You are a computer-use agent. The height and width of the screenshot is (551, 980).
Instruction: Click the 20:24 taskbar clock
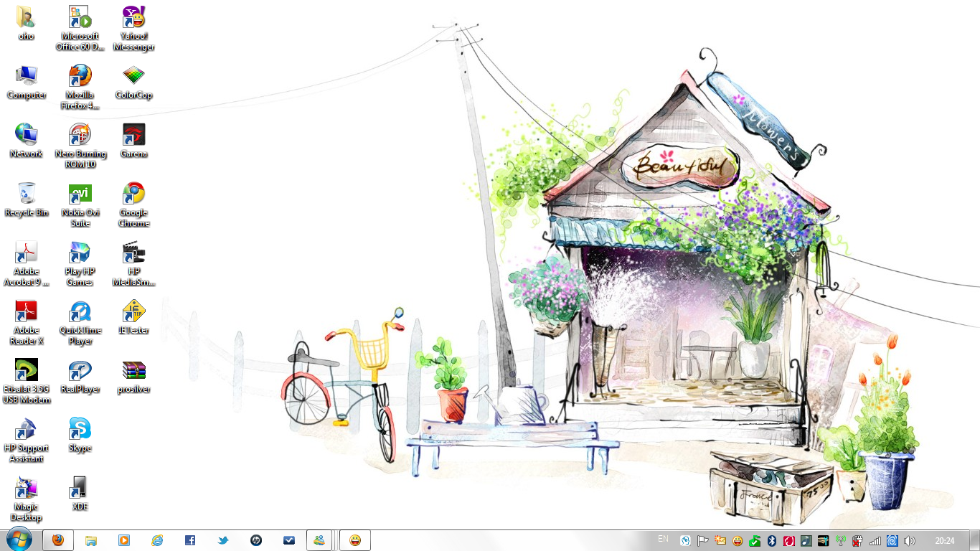[x=945, y=541]
